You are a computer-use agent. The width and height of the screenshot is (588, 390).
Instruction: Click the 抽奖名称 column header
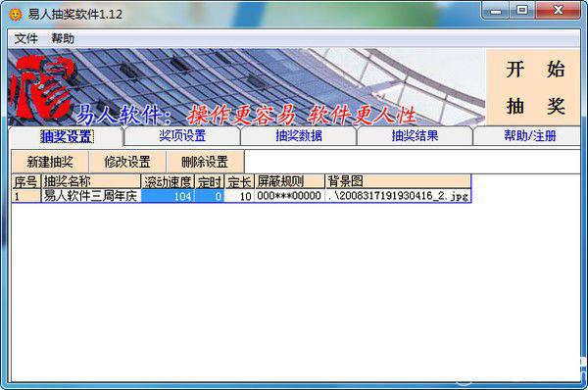[91, 182]
